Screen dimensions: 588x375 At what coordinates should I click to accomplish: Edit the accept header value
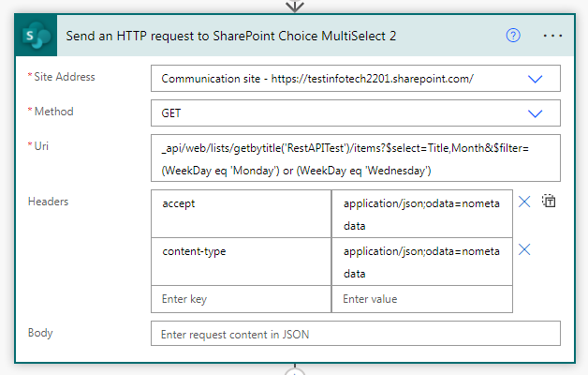[421, 213]
